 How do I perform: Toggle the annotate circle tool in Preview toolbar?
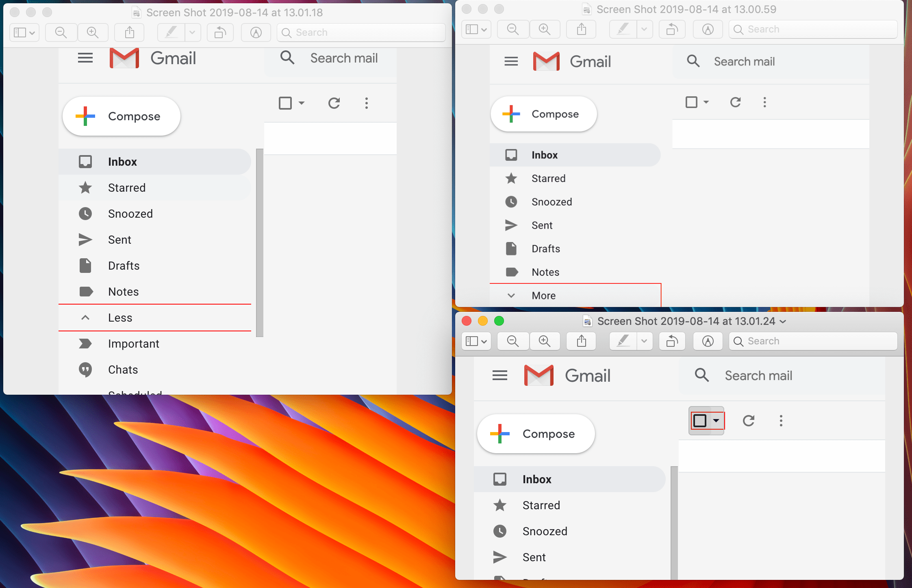(x=256, y=32)
